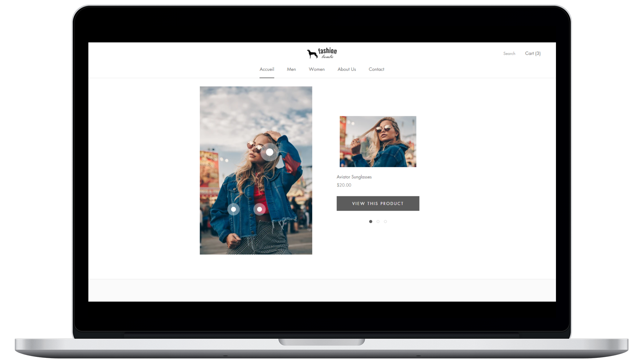Navigate to the Contact menu item
Image resolution: width=644 pixels, height=363 pixels.
coord(376,69)
